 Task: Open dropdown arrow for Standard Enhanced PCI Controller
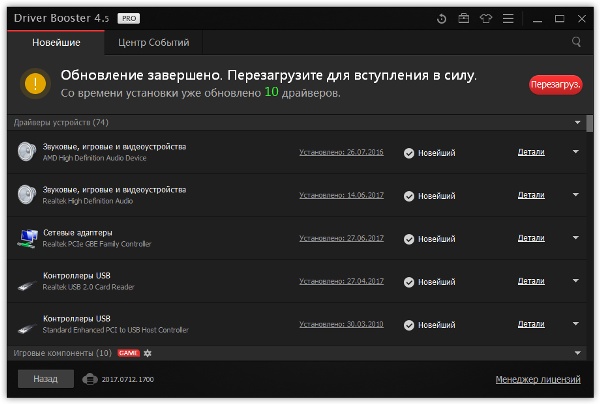click(576, 324)
